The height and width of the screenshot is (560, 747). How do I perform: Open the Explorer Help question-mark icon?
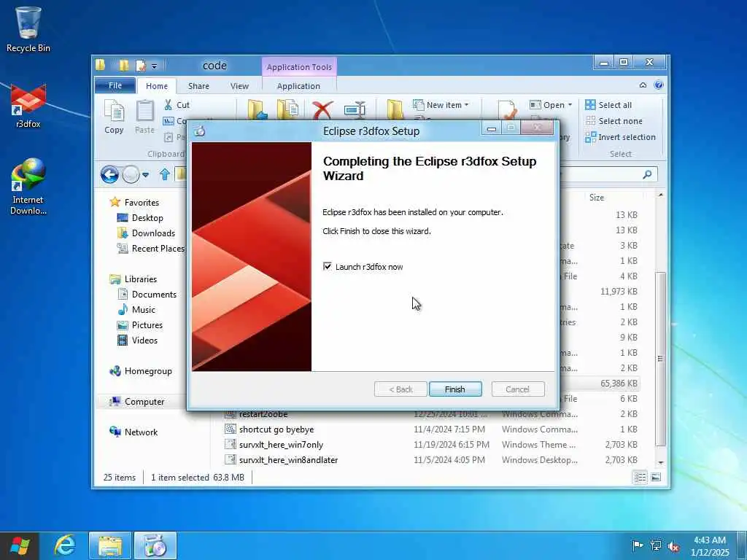tap(659, 85)
